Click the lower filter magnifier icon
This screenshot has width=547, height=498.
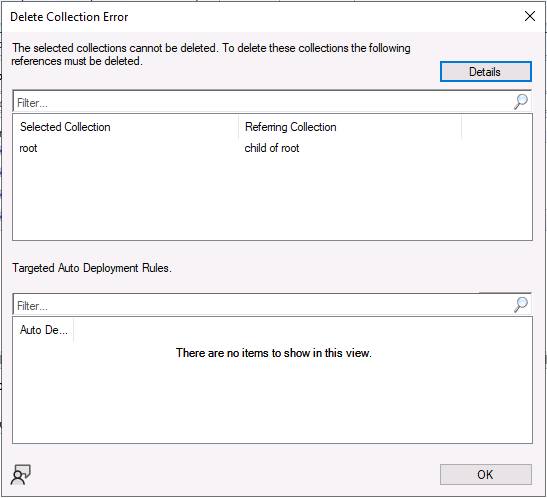tap(521, 304)
